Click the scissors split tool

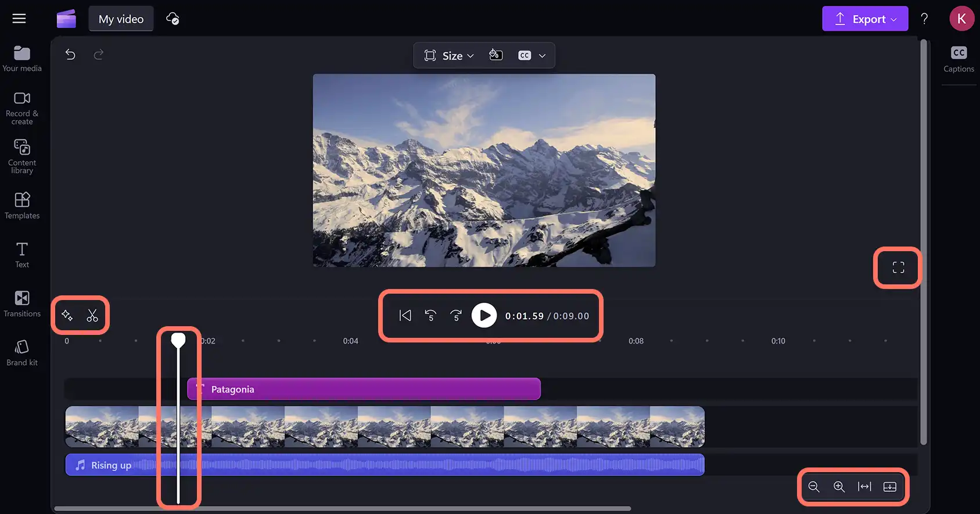92,316
